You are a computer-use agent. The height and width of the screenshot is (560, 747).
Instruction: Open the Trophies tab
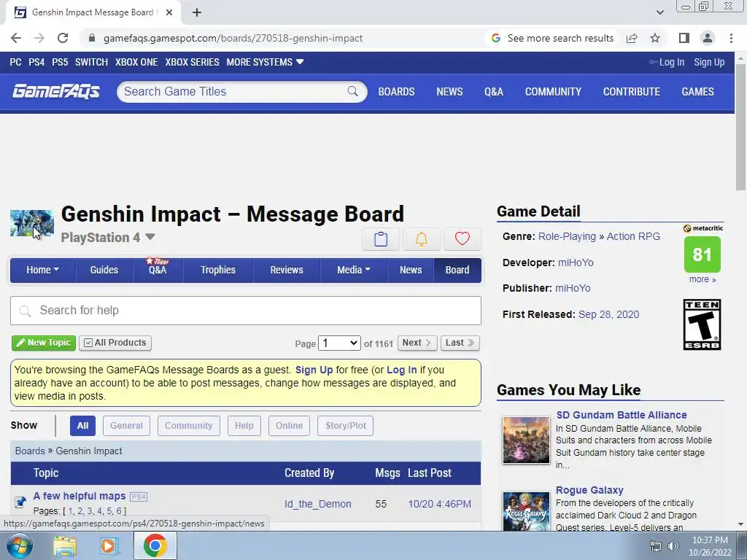pyautogui.click(x=217, y=270)
